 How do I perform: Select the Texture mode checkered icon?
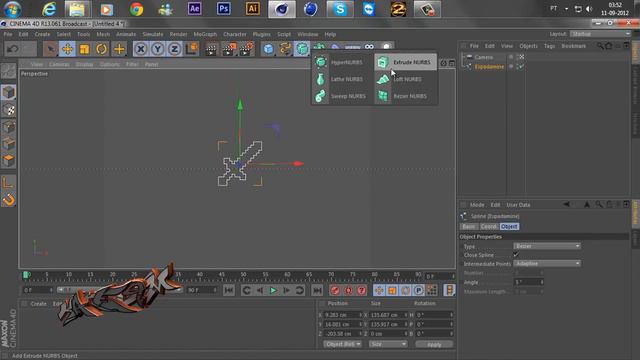[9, 110]
